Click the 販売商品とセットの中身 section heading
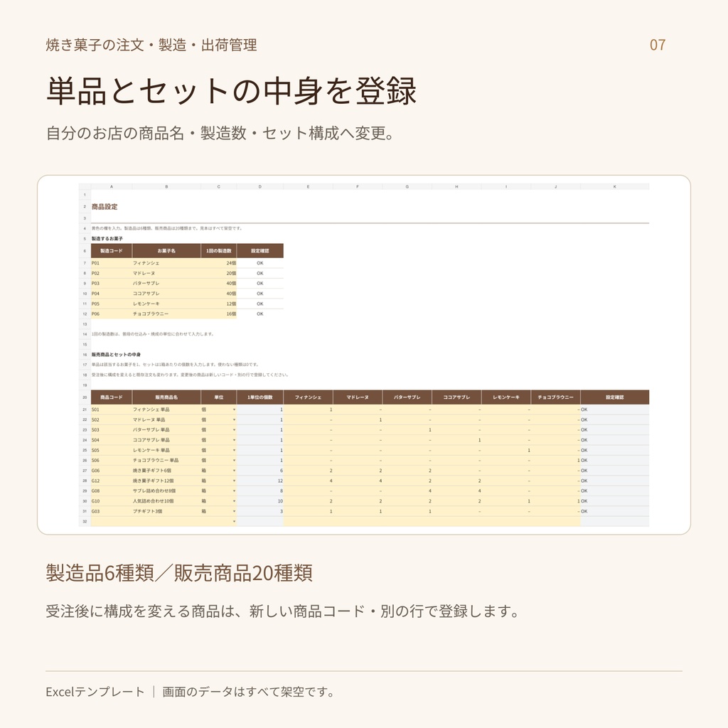Screen dimensions: 728x728 tap(116, 355)
